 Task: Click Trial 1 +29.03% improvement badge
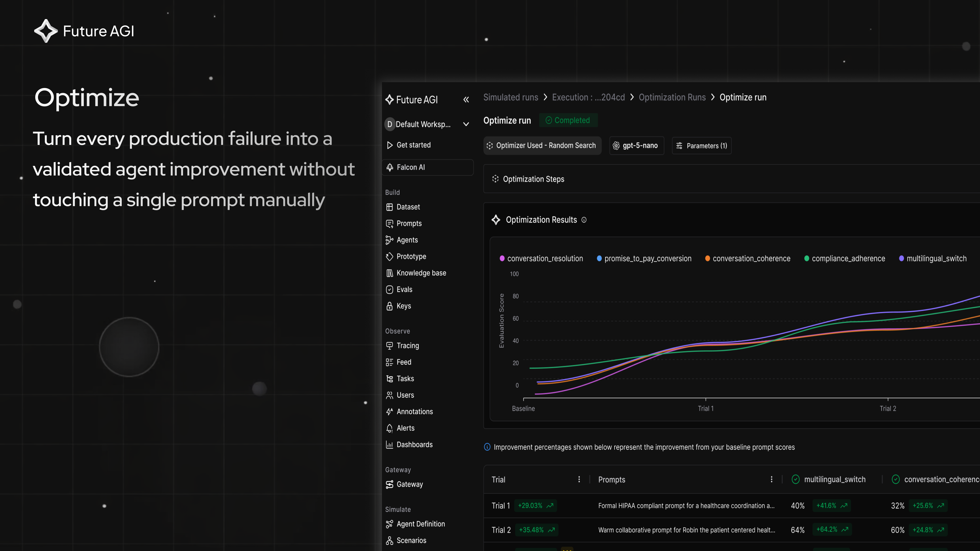[535, 506]
